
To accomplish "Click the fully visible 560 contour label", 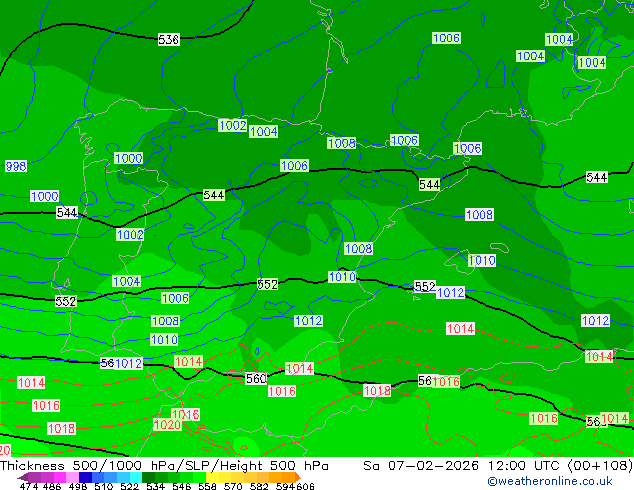I will pyautogui.click(x=256, y=379).
